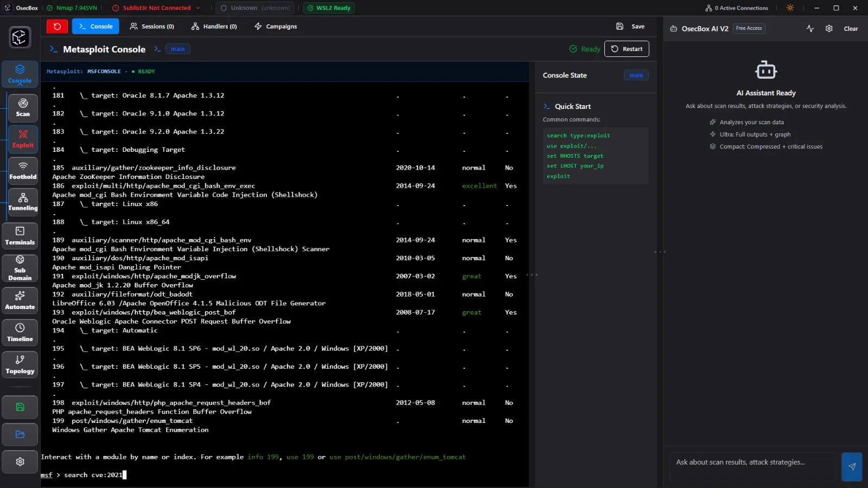Click the 'info 199' example command text
Viewport: 868px width, 488px height.
(263, 457)
